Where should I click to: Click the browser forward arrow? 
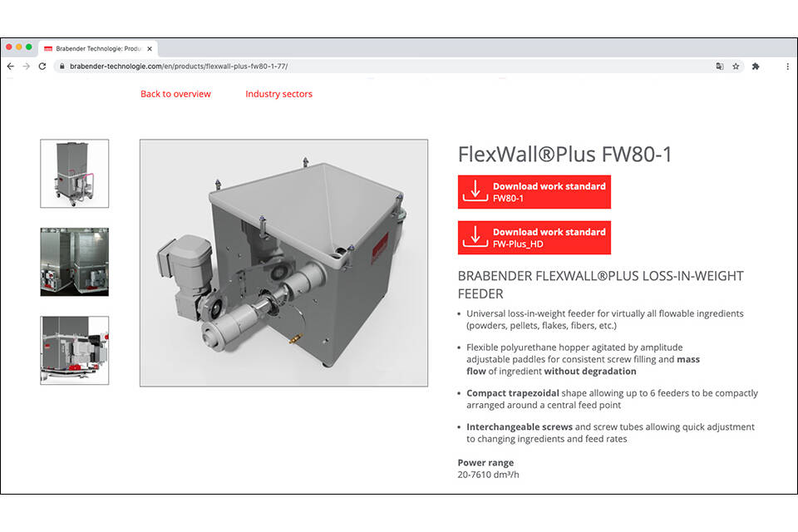[x=26, y=66]
